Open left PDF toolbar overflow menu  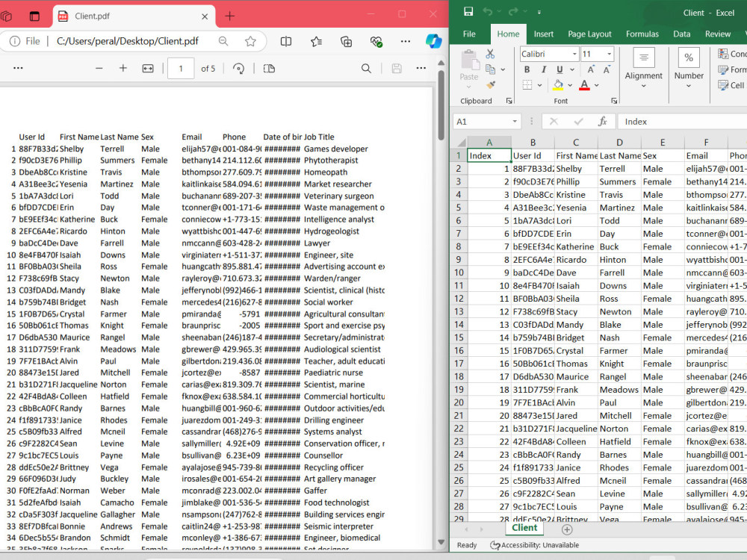(x=18, y=69)
